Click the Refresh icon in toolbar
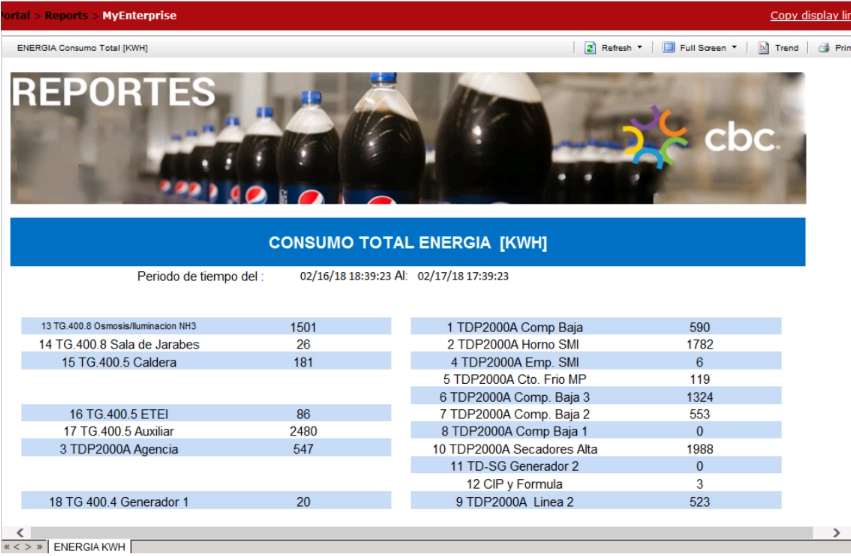The image size is (851, 556). (590, 48)
